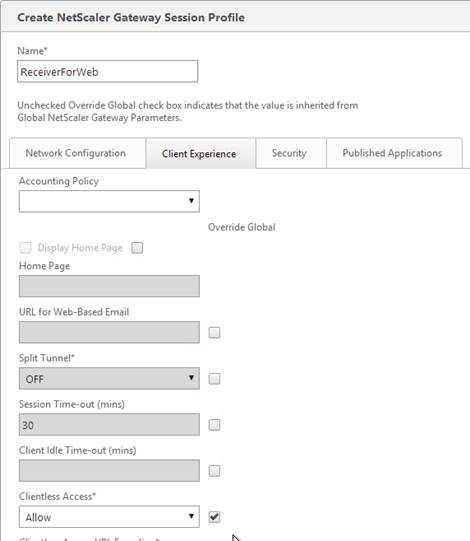Viewport: 470px width, 541px height.
Task: Select the Security tab
Action: click(291, 153)
